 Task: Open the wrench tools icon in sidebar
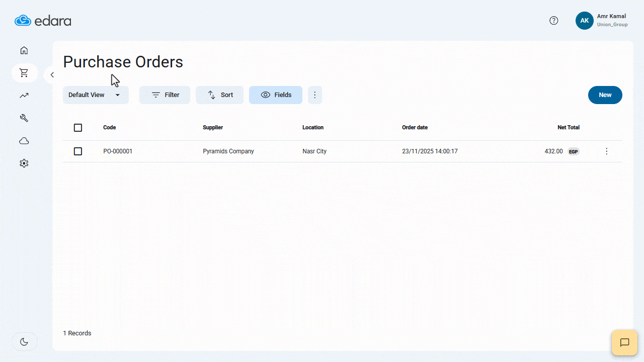click(24, 118)
